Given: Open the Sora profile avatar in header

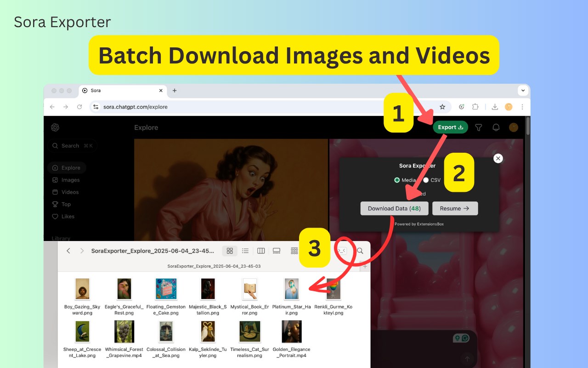Looking at the screenshot, I should pyautogui.click(x=514, y=127).
